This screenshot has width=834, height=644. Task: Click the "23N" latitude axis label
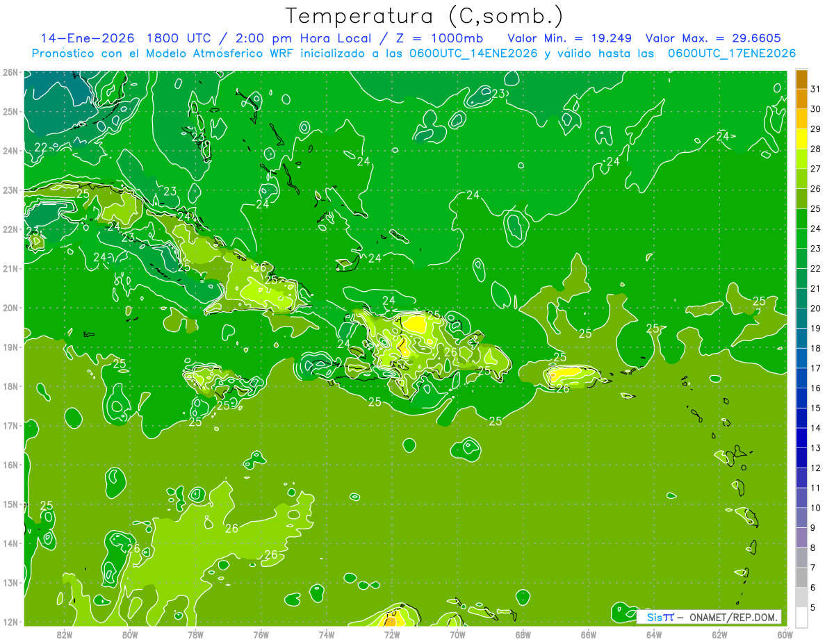click(10, 190)
